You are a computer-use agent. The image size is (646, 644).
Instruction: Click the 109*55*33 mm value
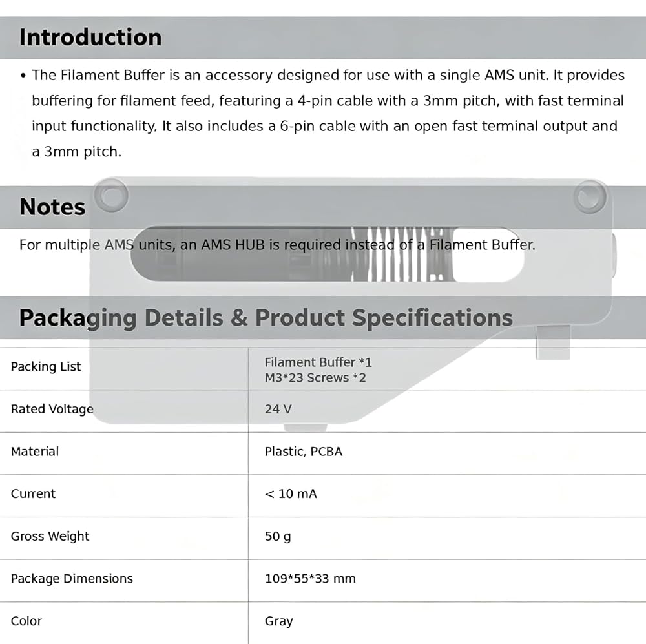pos(310,579)
